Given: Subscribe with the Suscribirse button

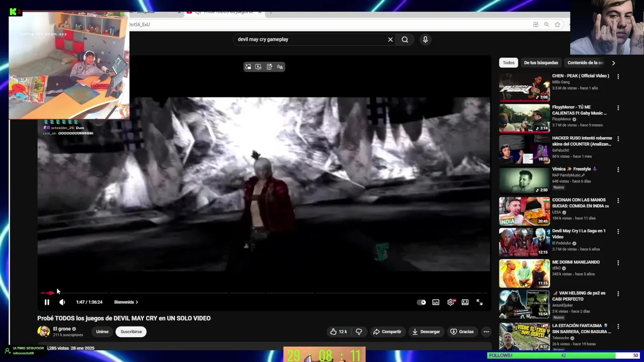Looking at the screenshot, I should coord(131,332).
